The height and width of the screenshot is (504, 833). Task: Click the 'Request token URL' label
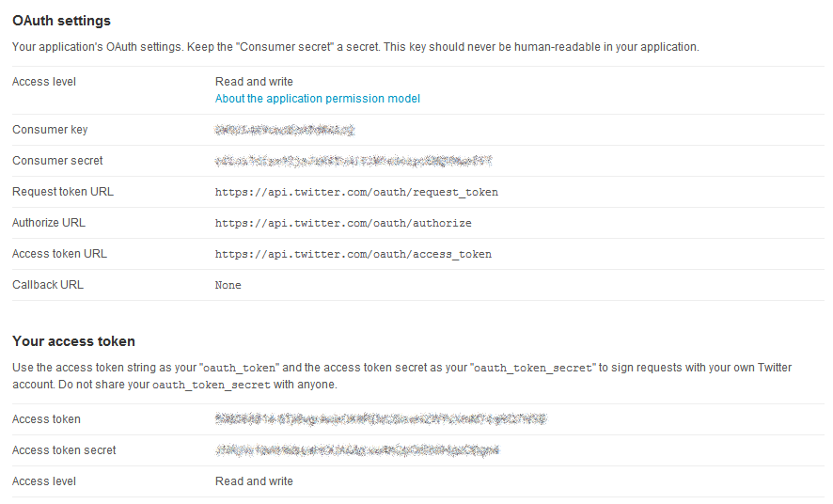coord(63,192)
